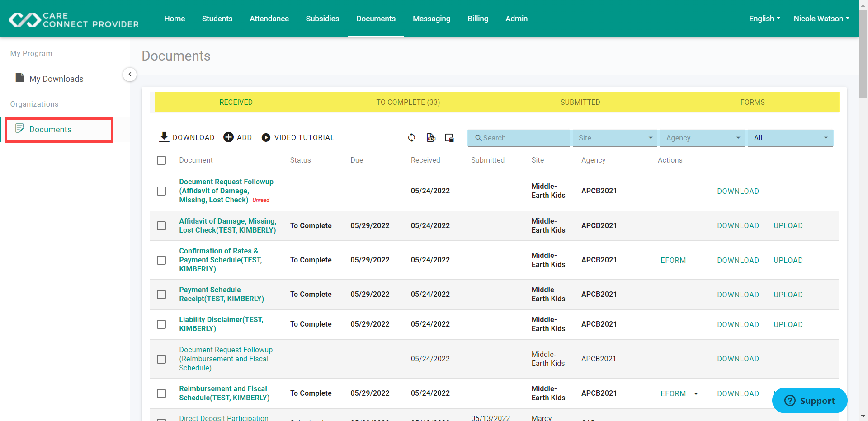This screenshot has height=421, width=868.
Task: Sort by the Received column header
Action: click(x=425, y=160)
